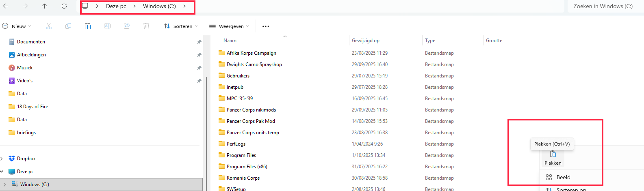
Task: Click the Delete trash bin icon
Action: (146, 26)
